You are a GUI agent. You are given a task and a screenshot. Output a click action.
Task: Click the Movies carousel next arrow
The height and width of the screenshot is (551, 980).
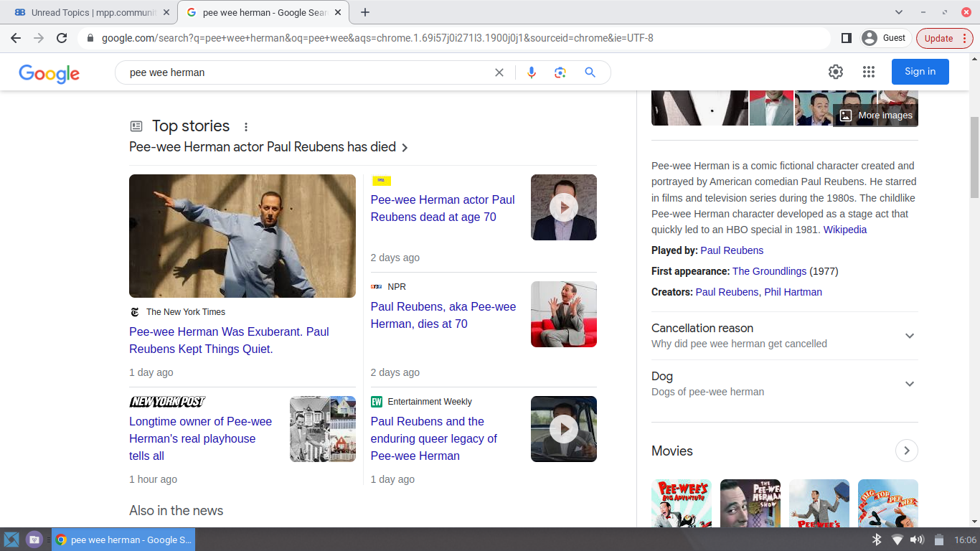tap(907, 451)
